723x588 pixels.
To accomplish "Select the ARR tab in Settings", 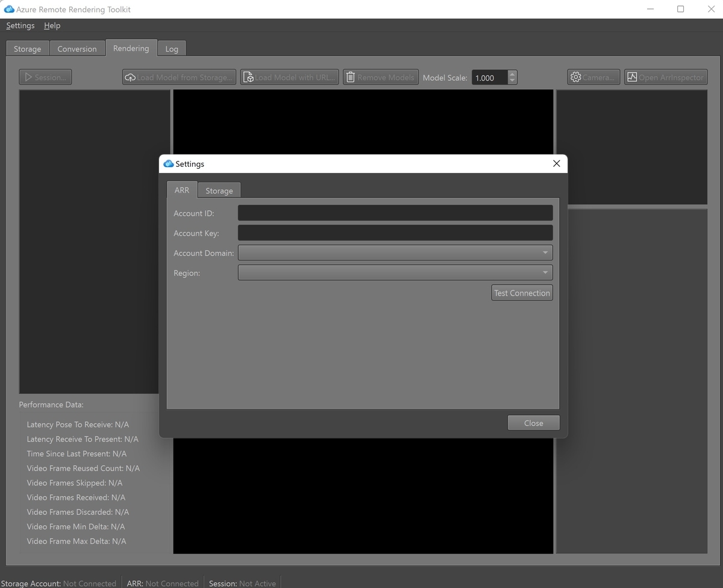I will click(x=182, y=190).
